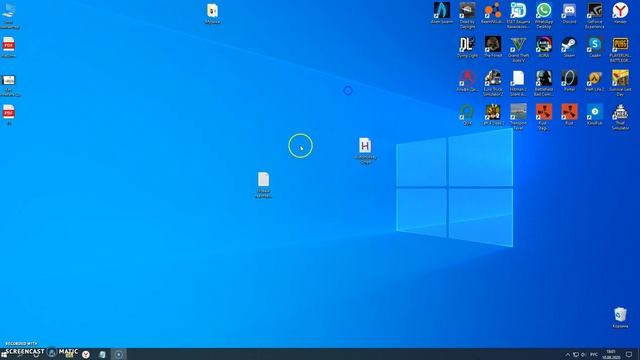This screenshot has width=640, height=360.
Task: Select the Recycle Bin on the desktop
Action: click(620, 318)
